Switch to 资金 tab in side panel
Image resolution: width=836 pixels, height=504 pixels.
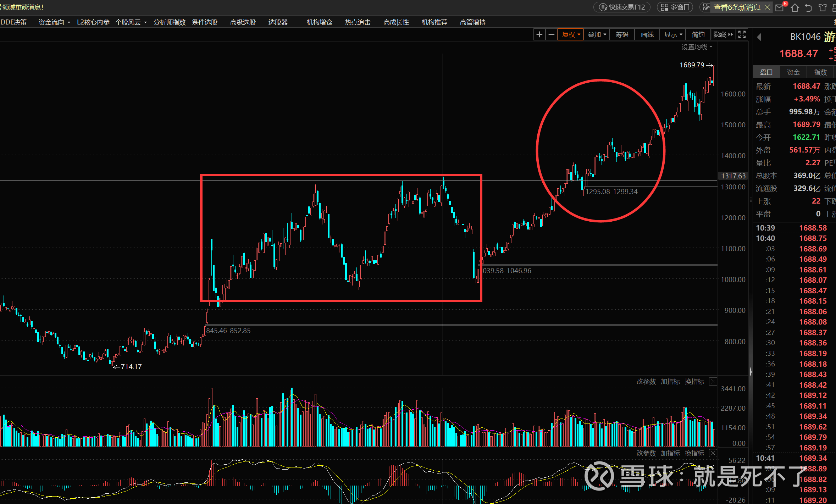(x=793, y=72)
